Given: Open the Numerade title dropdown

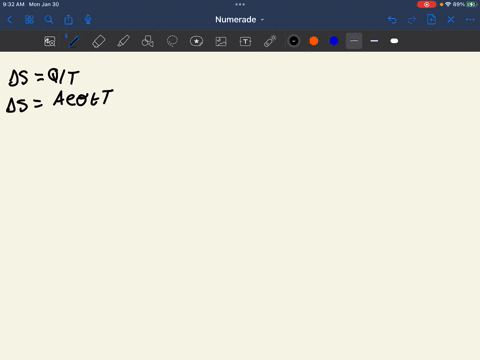Looking at the screenshot, I should tap(240, 20).
